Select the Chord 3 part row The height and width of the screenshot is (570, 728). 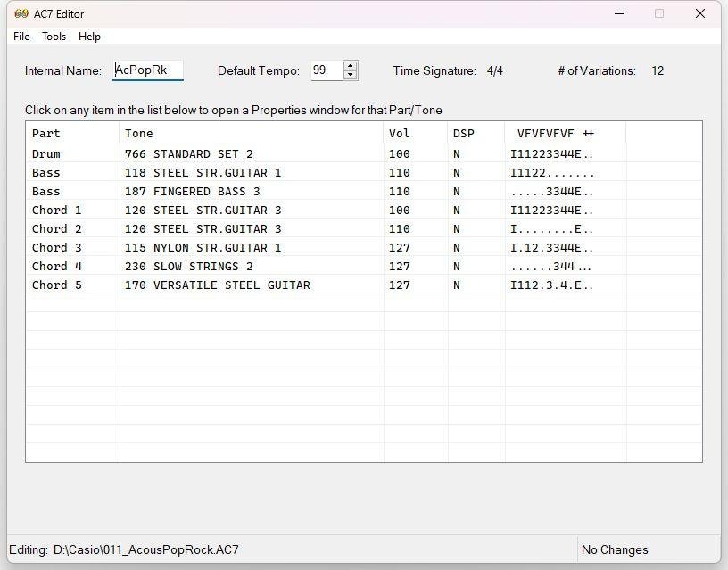(x=363, y=247)
